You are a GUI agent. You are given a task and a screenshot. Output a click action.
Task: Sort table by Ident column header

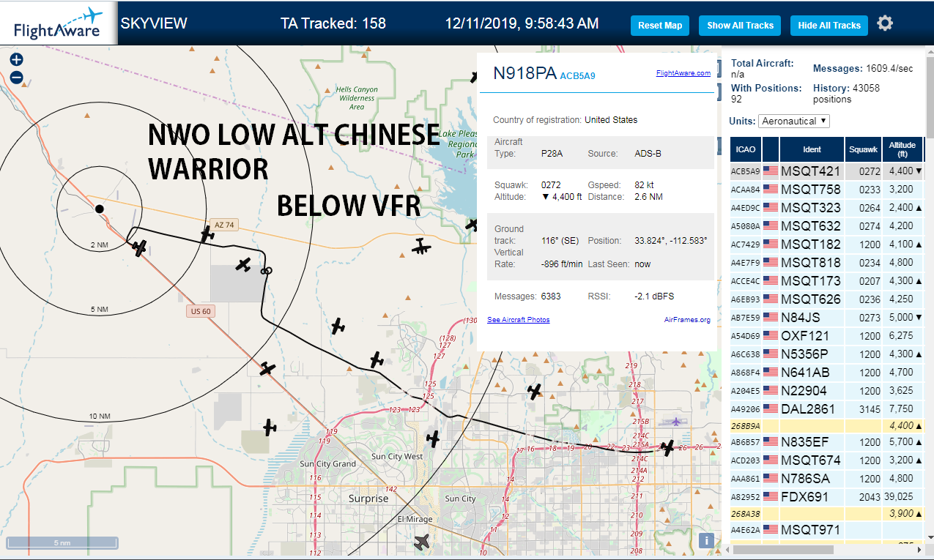point(812,149)
